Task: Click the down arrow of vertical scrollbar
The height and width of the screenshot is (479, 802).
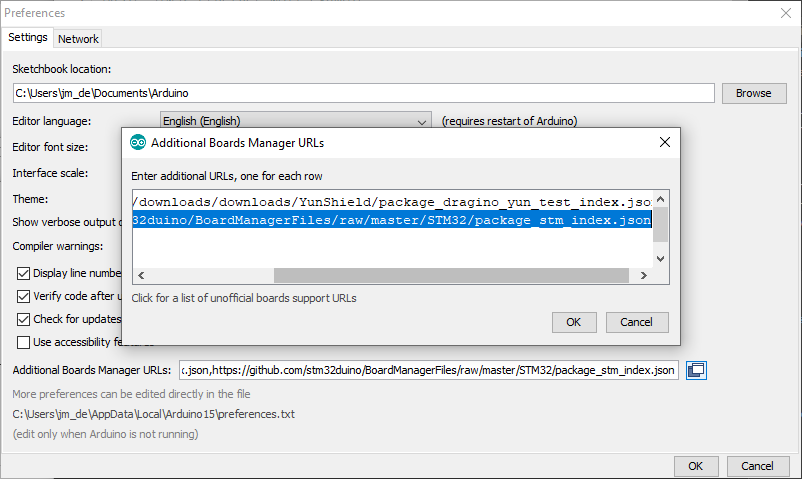Action: [660, 259]
